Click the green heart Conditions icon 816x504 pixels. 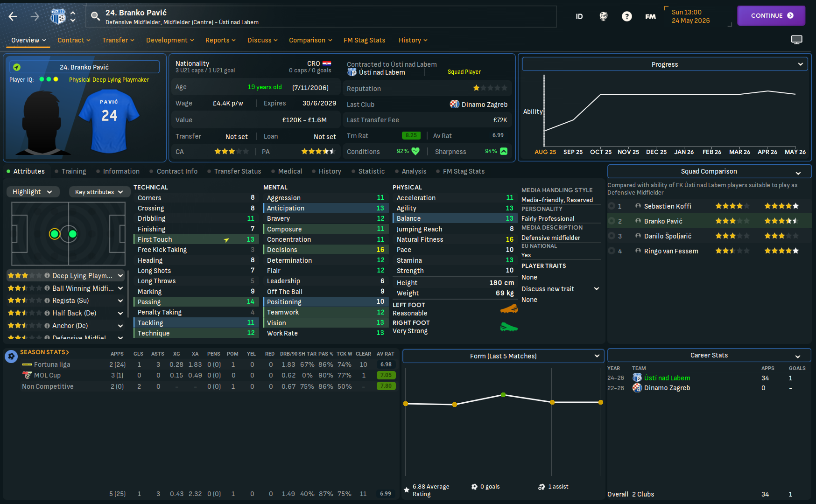click(415, 151)
